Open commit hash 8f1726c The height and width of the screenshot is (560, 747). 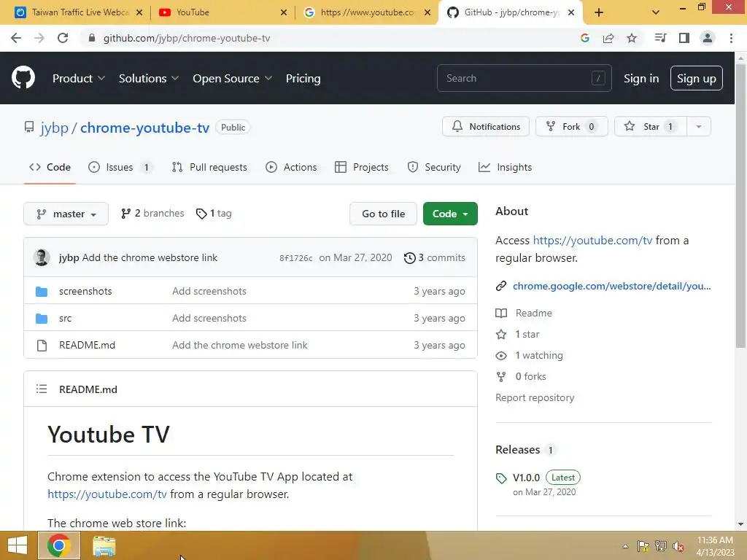tap(296, 258)
